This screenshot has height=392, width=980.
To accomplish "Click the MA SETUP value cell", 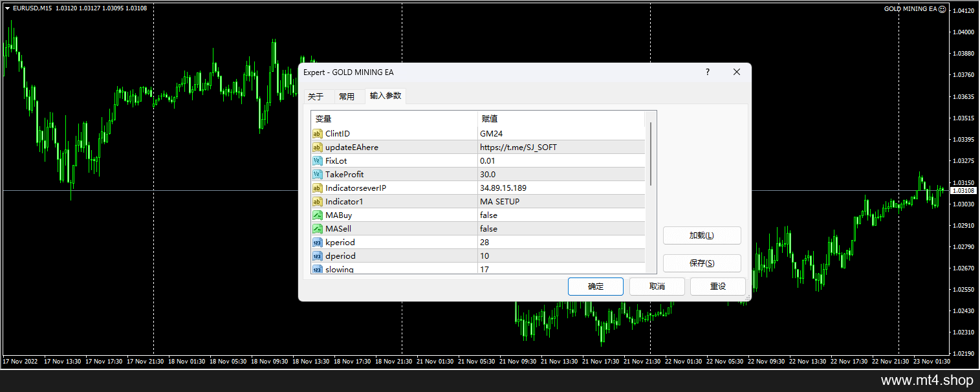I will click(561, 202).
